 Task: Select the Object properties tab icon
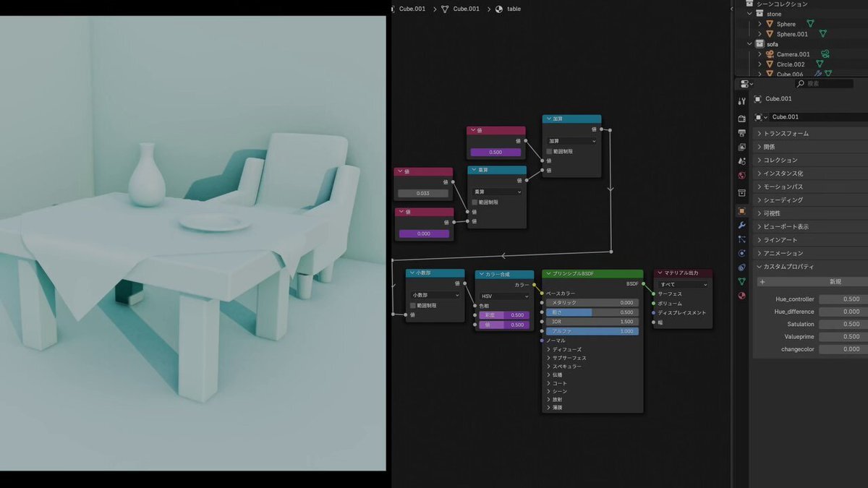click(741, 211)
